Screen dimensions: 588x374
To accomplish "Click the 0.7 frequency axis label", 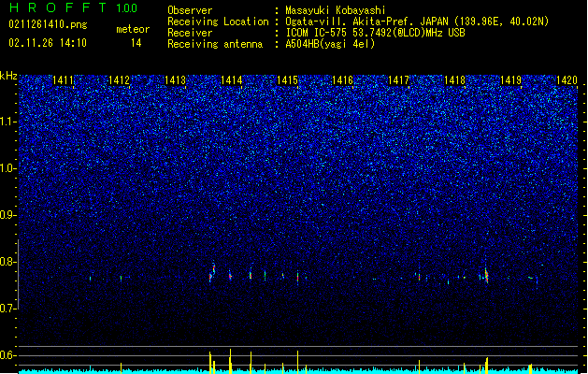I will click(8, 309).
